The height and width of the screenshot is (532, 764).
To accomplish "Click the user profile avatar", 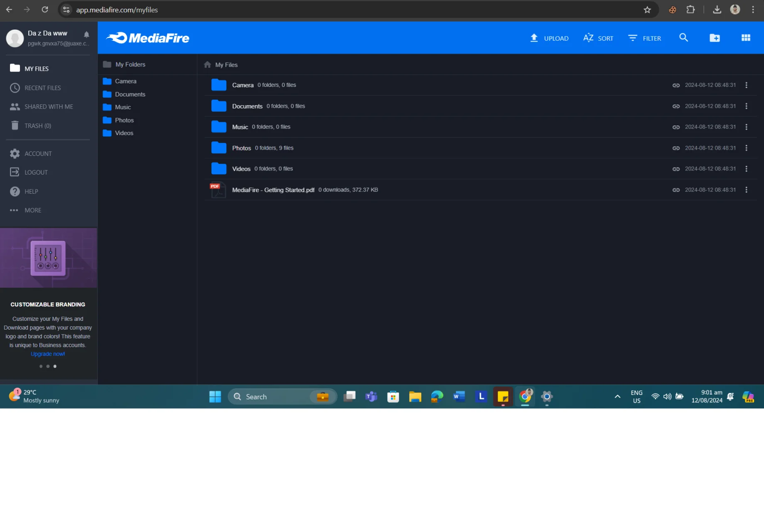I will coord(15,38).
